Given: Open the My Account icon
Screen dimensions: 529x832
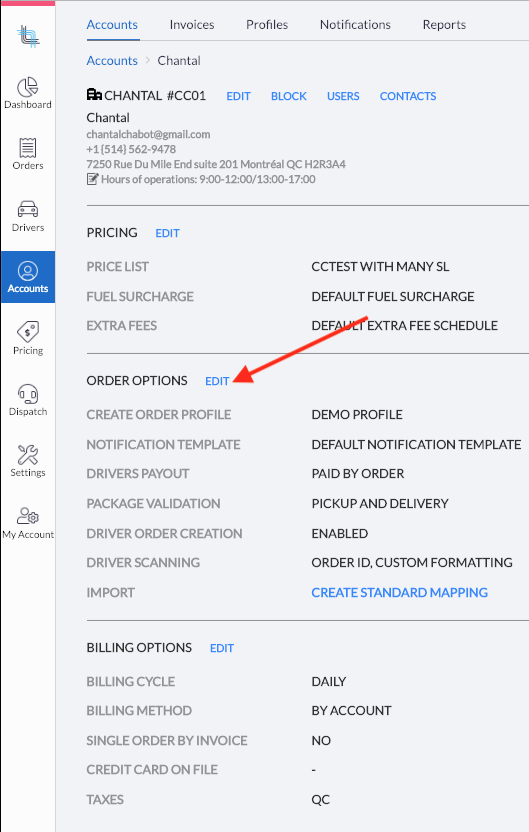Looking at the screenshot, I should pyautogui.click(x=28, y=516).
